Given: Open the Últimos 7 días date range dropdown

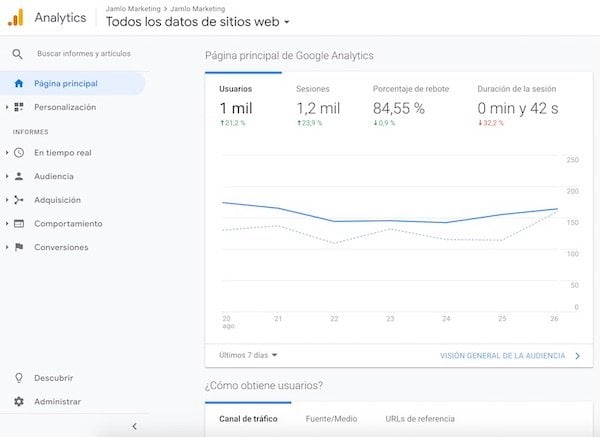Looking at the screenshot, I should [248, 355].
